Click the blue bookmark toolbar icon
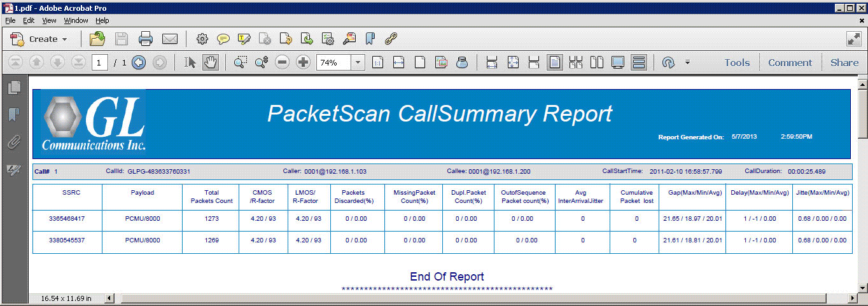The width and height of the screenshot is (868, 306). point(370,39)
